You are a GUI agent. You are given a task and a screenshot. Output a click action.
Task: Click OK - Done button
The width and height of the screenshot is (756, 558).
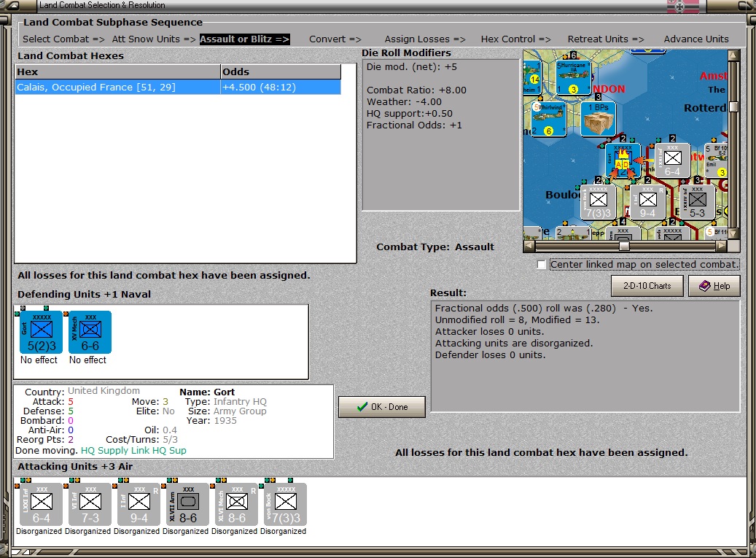[382, 407]
